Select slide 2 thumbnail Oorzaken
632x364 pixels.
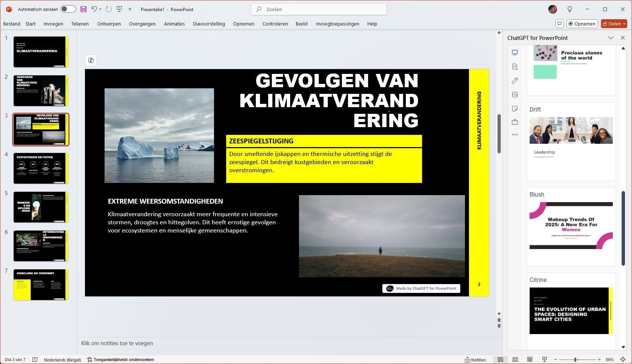point(41,91)
